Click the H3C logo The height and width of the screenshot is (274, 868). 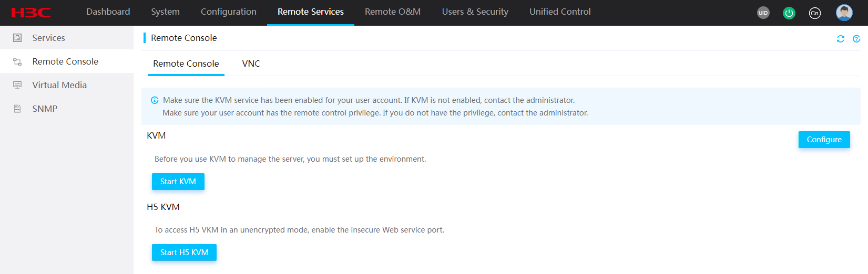pyautogui.click(x=31, y=13)
